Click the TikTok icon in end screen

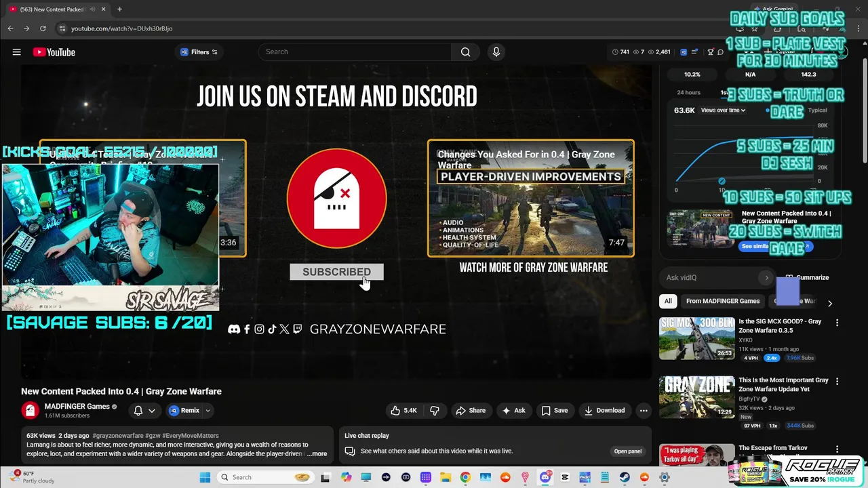pyautogui.click(x=272, y=329)
